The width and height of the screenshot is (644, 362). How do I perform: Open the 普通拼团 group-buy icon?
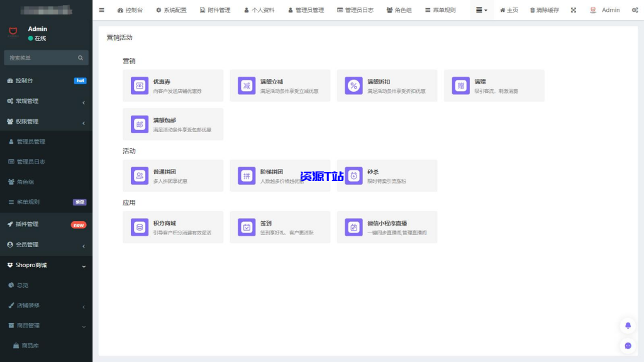[x=140, y=175]
